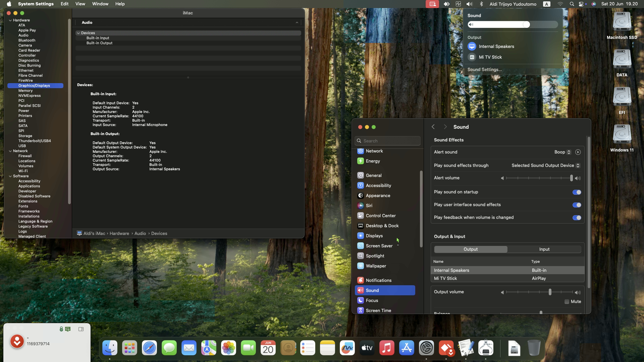Open Alert sound Boop dropdown
The width and height of the screenshot is (644, 362).
(562, 152)
